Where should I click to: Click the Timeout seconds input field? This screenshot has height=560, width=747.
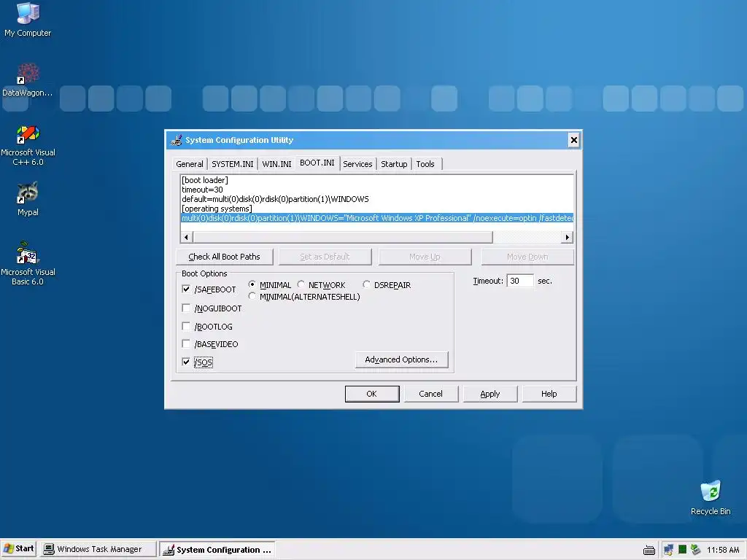click(519, 281)
